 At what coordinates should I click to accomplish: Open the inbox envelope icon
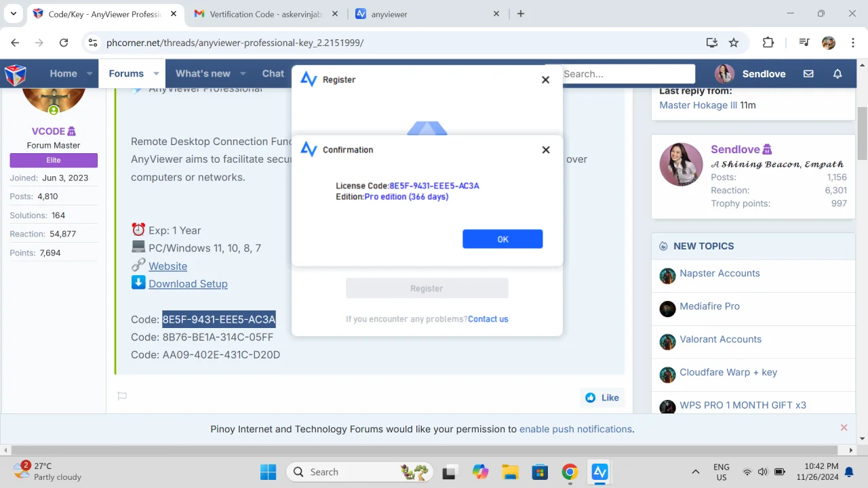pos(808,74)
